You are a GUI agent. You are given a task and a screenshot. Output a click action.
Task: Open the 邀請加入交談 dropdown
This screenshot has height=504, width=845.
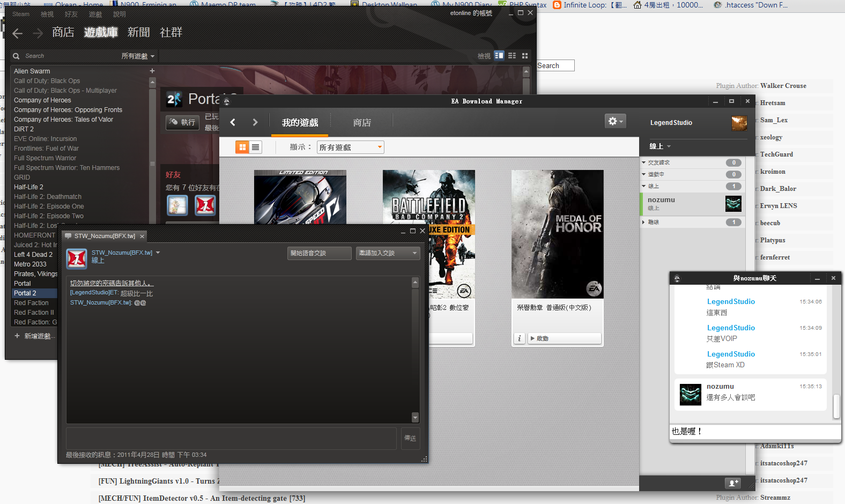(388, 253)
